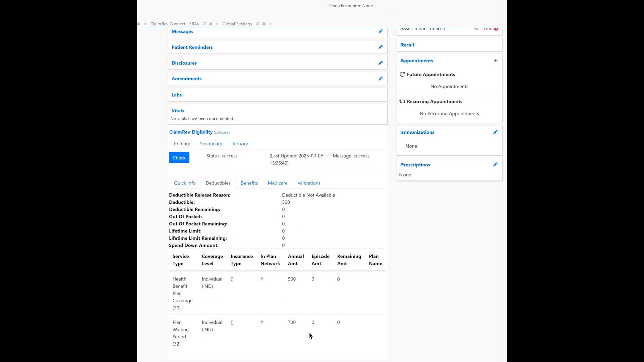
Task: Click the 'Out Of Pocket Remaining:' label
Action: 198,224
